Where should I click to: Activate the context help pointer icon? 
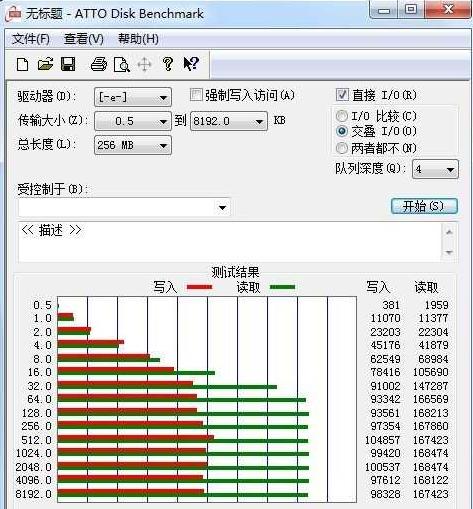191,64
